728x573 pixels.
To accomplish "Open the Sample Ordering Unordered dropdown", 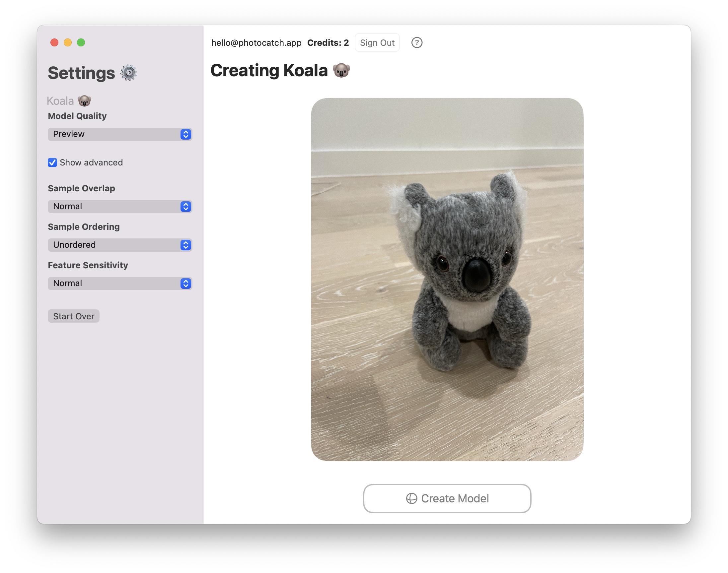I will tap(114, 245).
